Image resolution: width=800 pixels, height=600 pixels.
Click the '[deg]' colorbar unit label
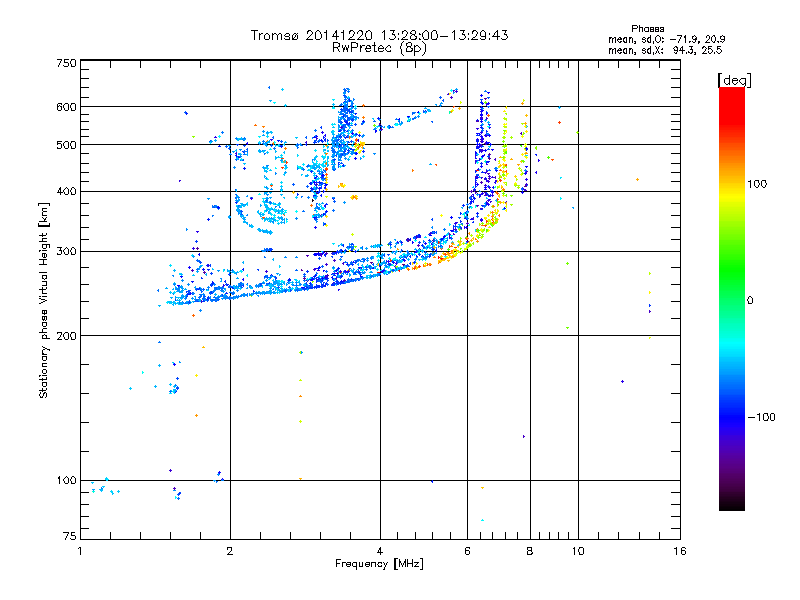(x=734, y=80)
